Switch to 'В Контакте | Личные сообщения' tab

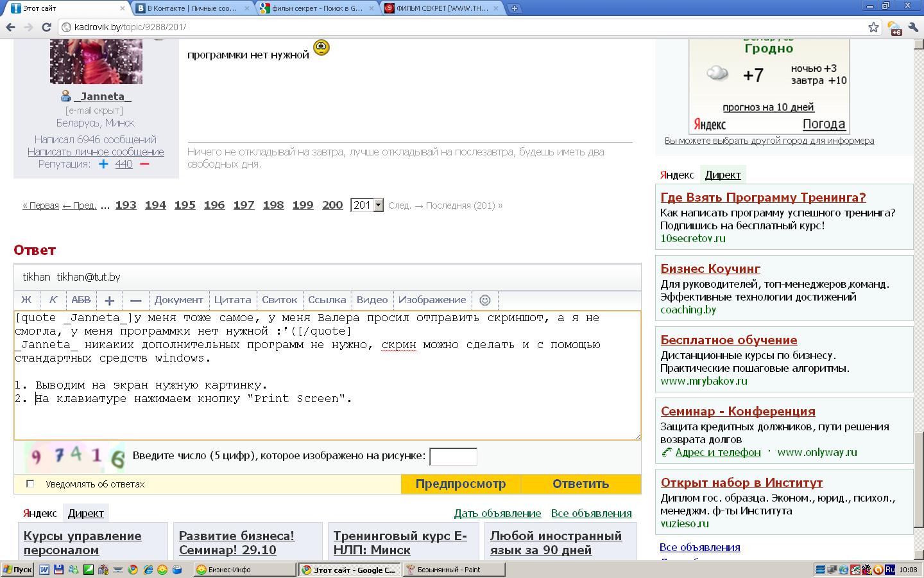[x=193, y=8]
